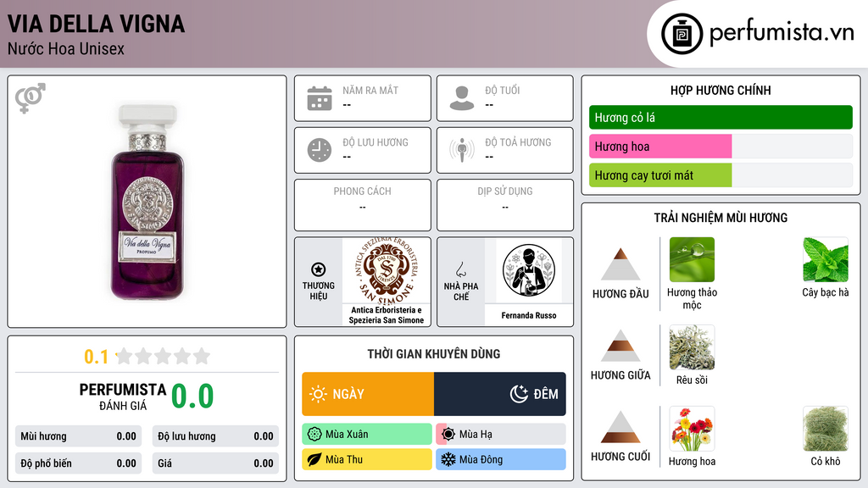Click the San Simone brand logo
The width and height of the screenshot is (868, 488).
tap(387, 271)
